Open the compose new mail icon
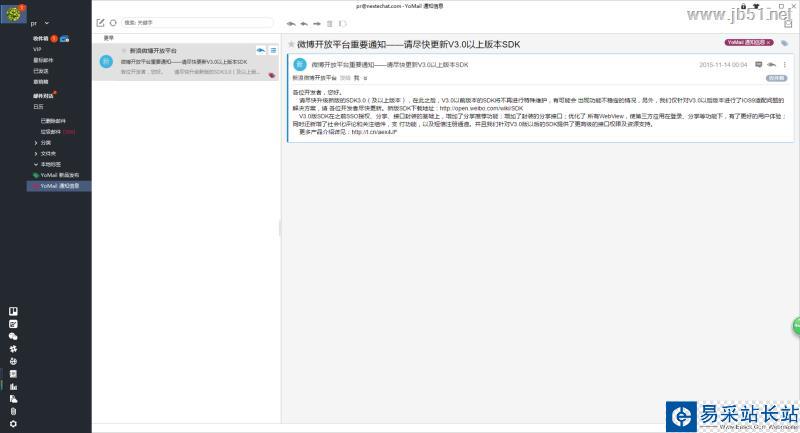Image resolution: width=800 pixels, height=433 pixels. 101,23
